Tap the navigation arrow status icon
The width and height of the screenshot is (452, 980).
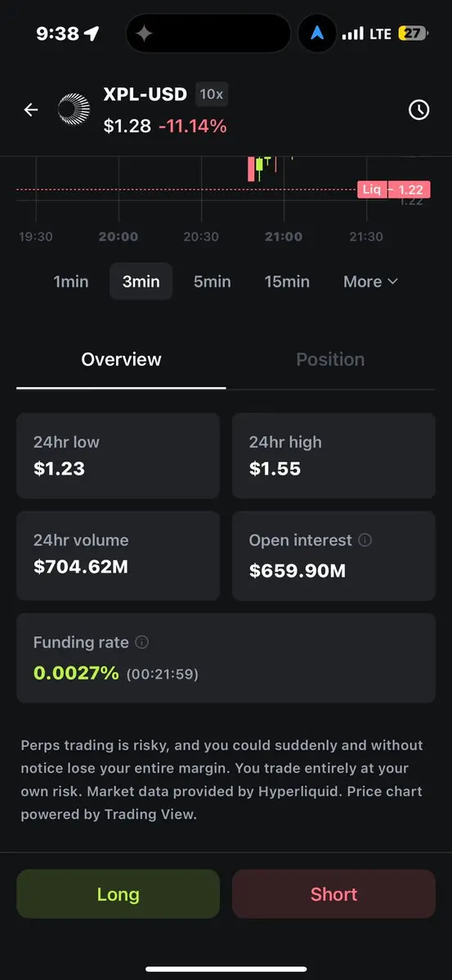[316, 33]
